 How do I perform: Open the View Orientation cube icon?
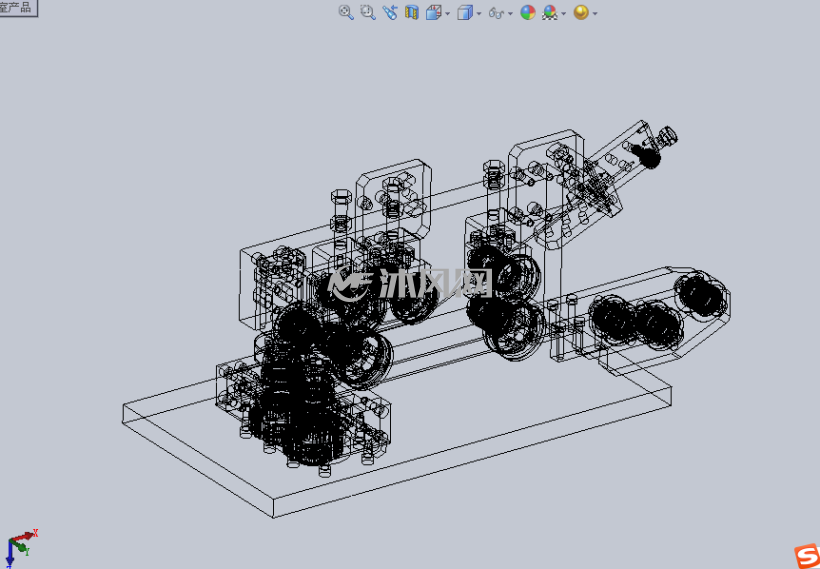point(434,13)
